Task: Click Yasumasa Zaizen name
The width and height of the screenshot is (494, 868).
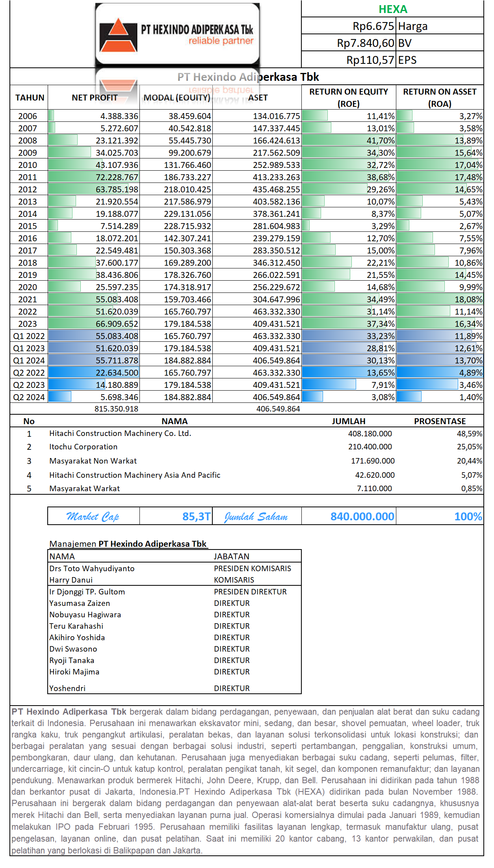Action: (x=80, y=604)
